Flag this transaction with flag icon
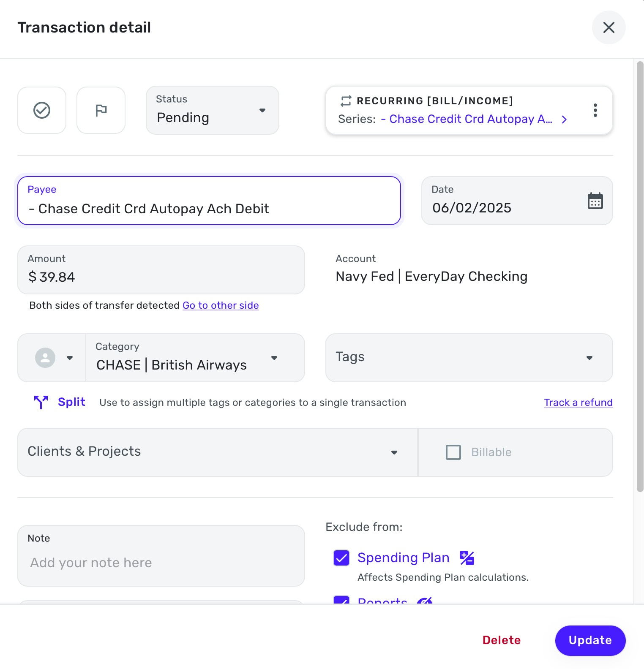The height and width of the screenshot is (669, 644). click(x=101, y=110)
